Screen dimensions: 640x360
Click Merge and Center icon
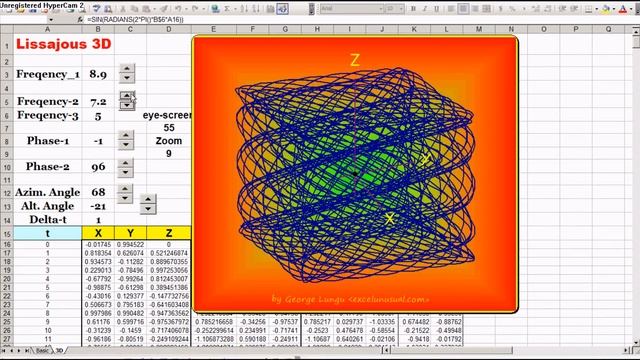pyautogui.click(x=487, y=9)
